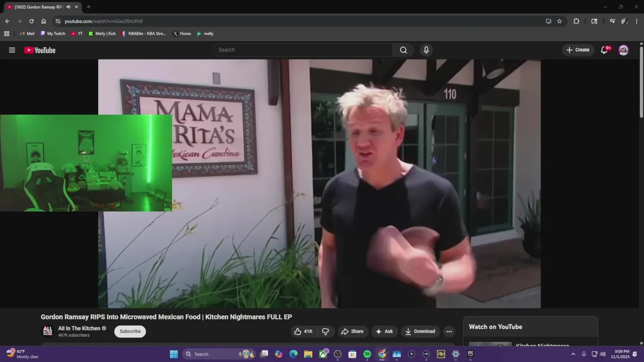Click the YouTube search magnifier button
Image resolution: width=644 pixels, height=362 pixels.
[404, 50]
